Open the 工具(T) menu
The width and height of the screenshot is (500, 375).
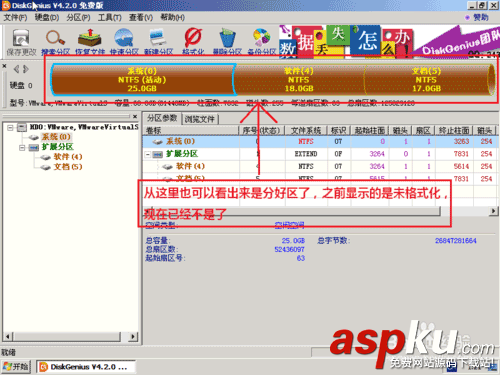coord(110,17)
